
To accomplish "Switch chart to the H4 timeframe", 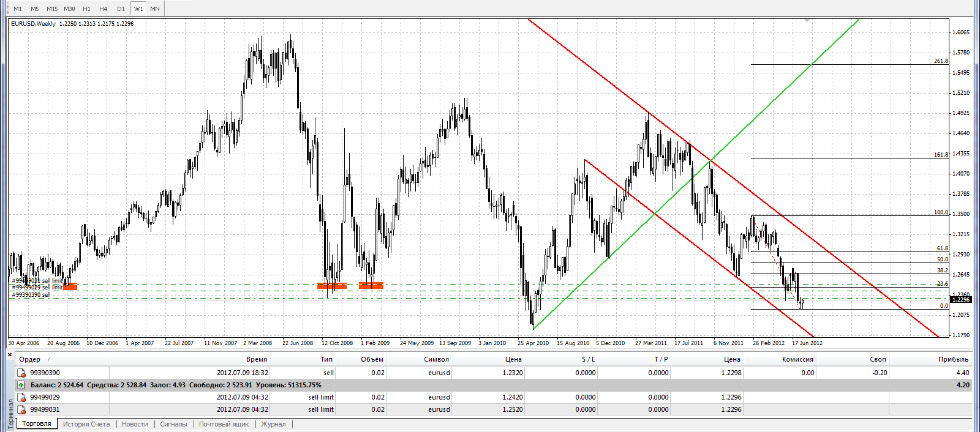I will coord(104,9).
